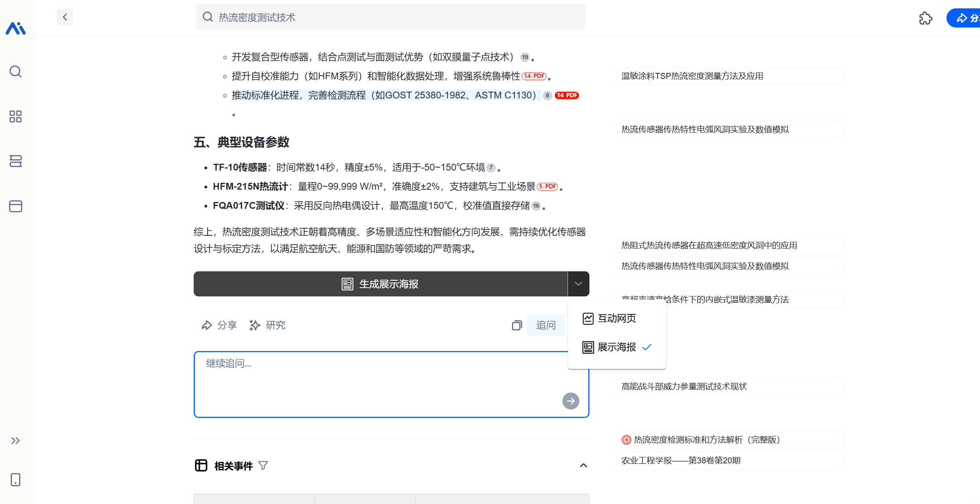Click the 追问 button
The width and height of the screenshot is (980, 504).
pos(546,325)
